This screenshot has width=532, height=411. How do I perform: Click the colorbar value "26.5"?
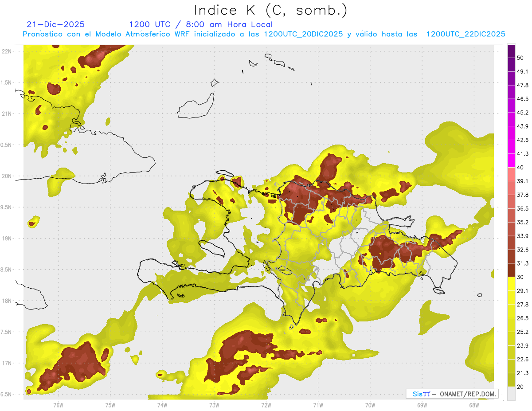[523, 318]
